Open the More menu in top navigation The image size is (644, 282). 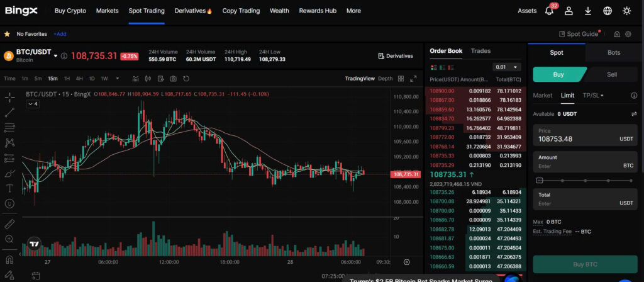point(353,11)
